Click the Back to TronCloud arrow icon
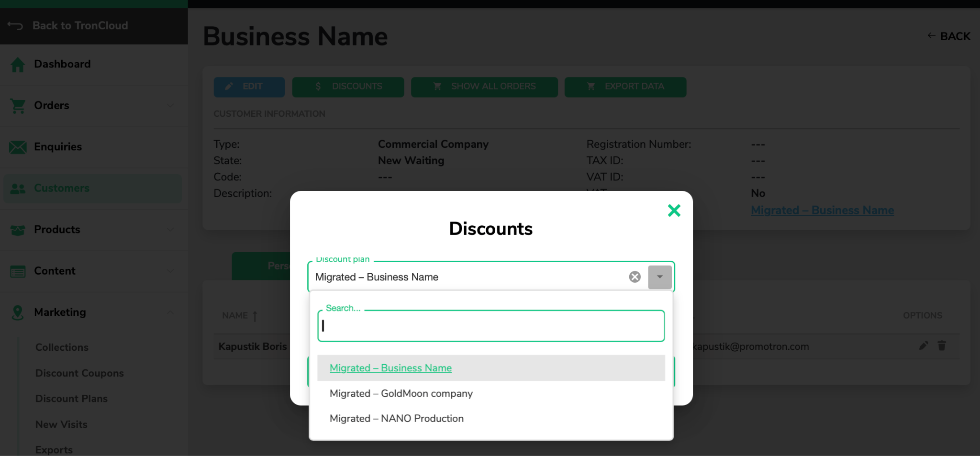980x456 pixels. (x=15, y=26)
